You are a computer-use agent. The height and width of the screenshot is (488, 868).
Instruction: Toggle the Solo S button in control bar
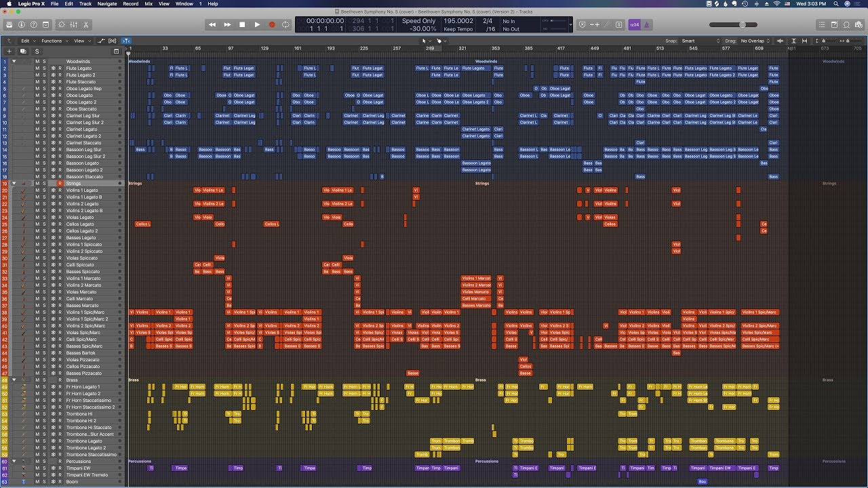tap(618, 24)
